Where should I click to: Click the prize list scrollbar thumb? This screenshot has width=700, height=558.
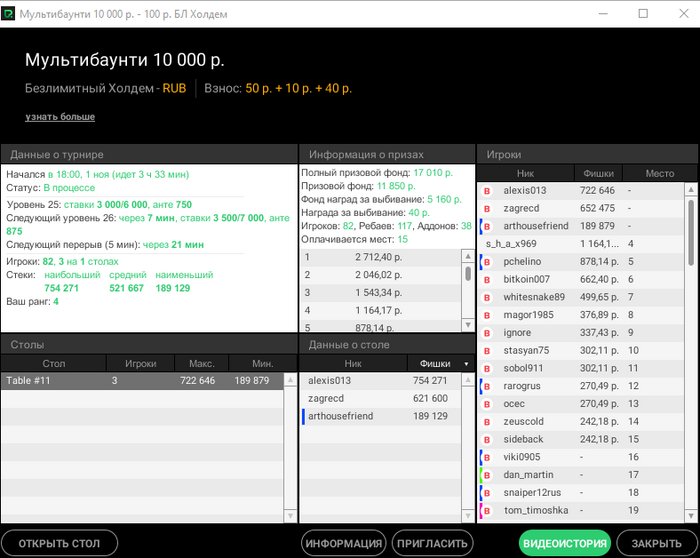[468, 273]
